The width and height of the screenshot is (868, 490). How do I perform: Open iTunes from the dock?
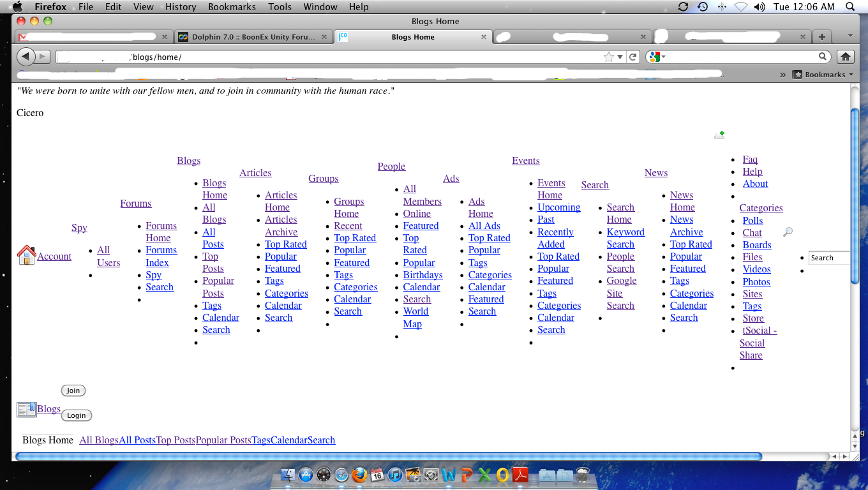(394, 475)
